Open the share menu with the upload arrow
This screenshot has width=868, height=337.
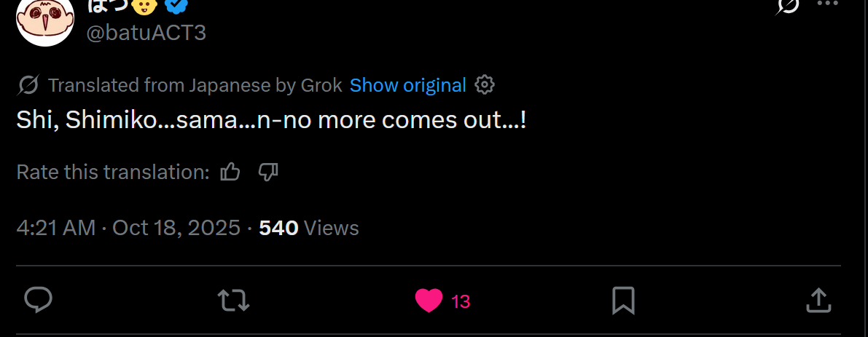[818, 300]
